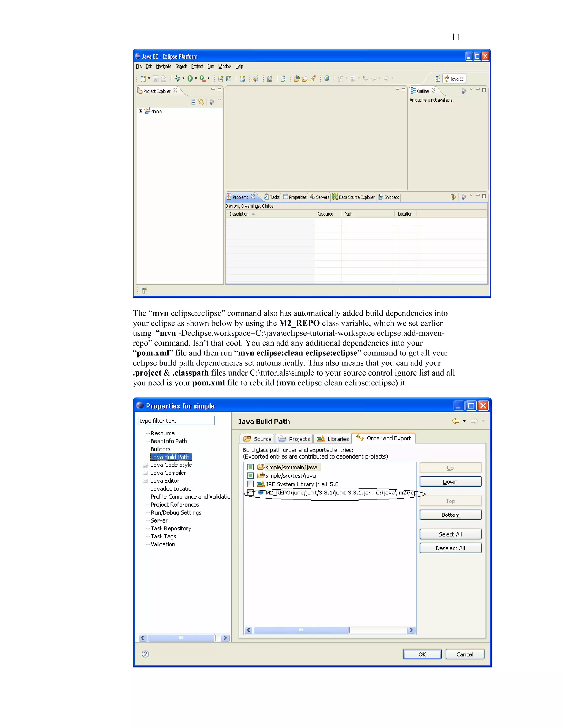Click the Outline view icon

point(413,91)
